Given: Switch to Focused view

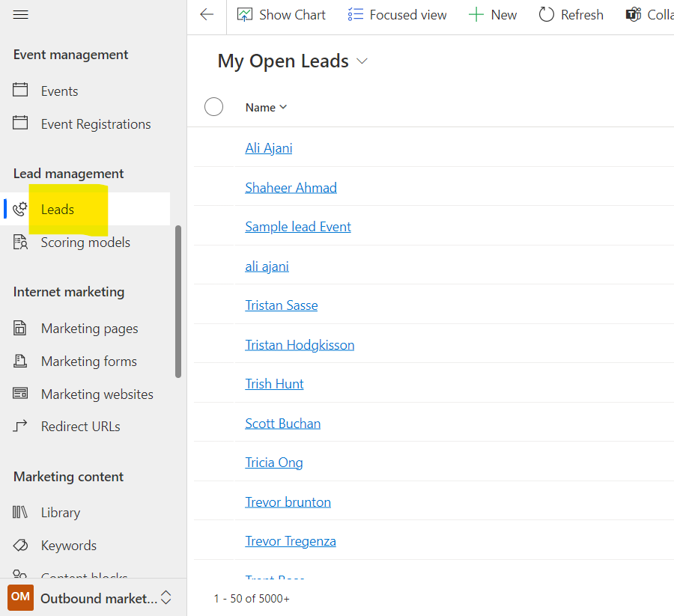Looking at the screenshot, I should point(397,15).
